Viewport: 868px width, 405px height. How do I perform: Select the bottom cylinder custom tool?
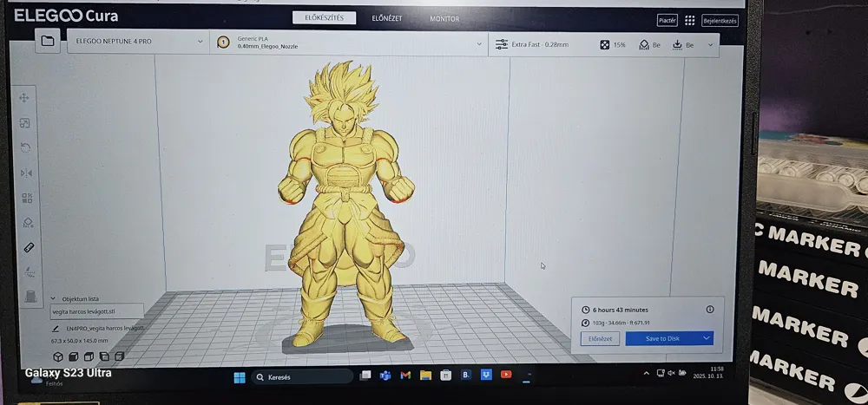tap(31, 297)
